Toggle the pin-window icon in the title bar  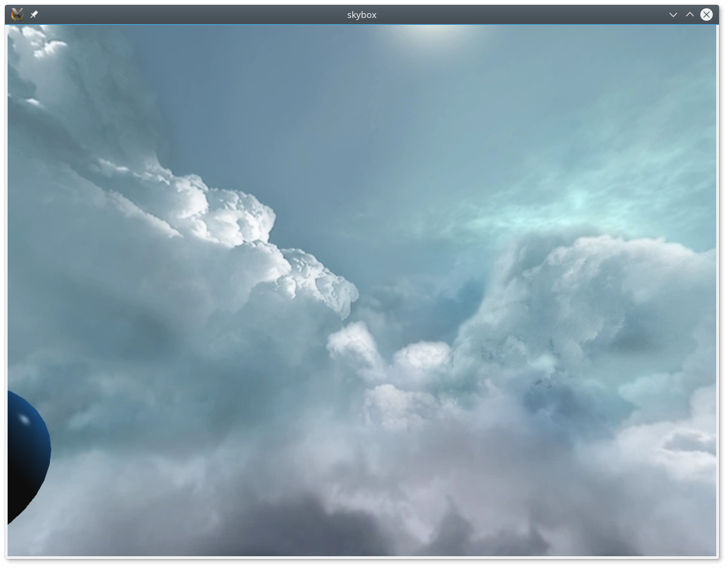pos(34,15)
